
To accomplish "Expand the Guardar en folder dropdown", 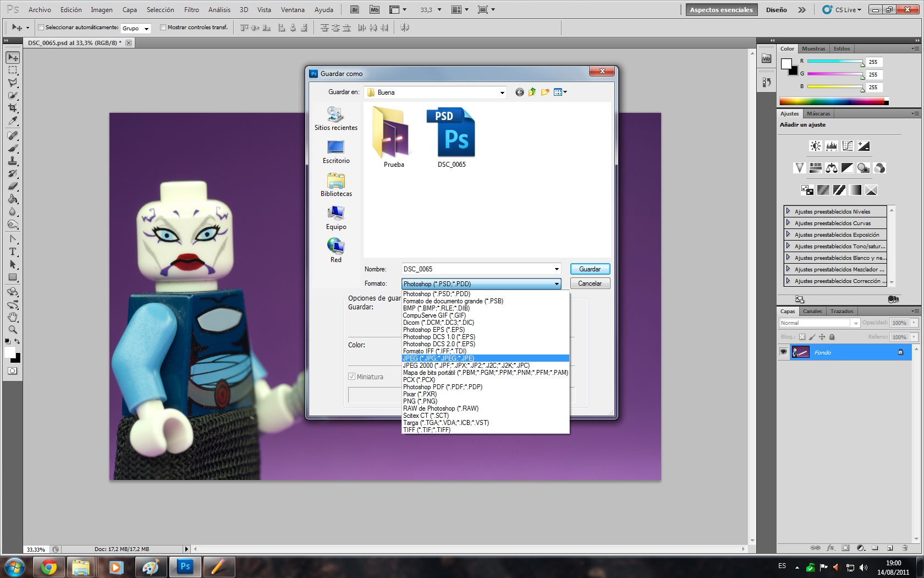I will pyautogui.click(x=502, y=92).
